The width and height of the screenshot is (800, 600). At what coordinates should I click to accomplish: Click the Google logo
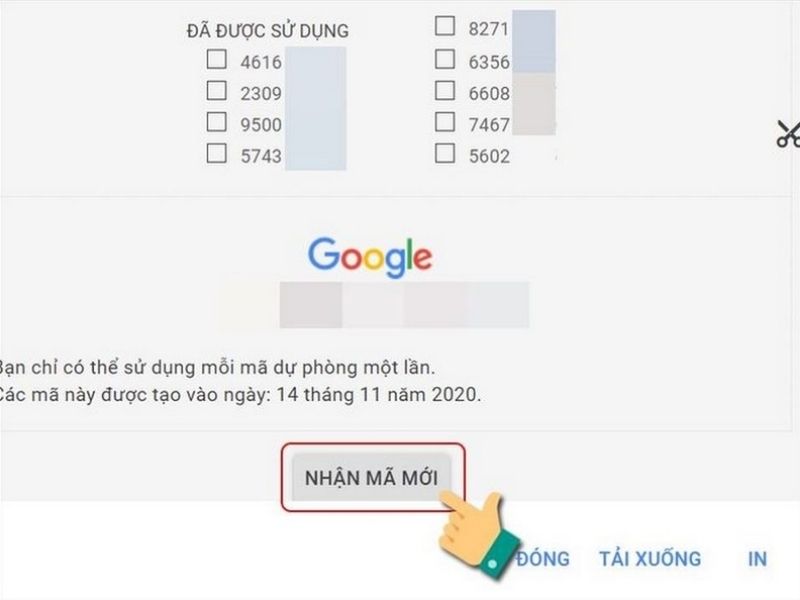click(x=370, y=257)
